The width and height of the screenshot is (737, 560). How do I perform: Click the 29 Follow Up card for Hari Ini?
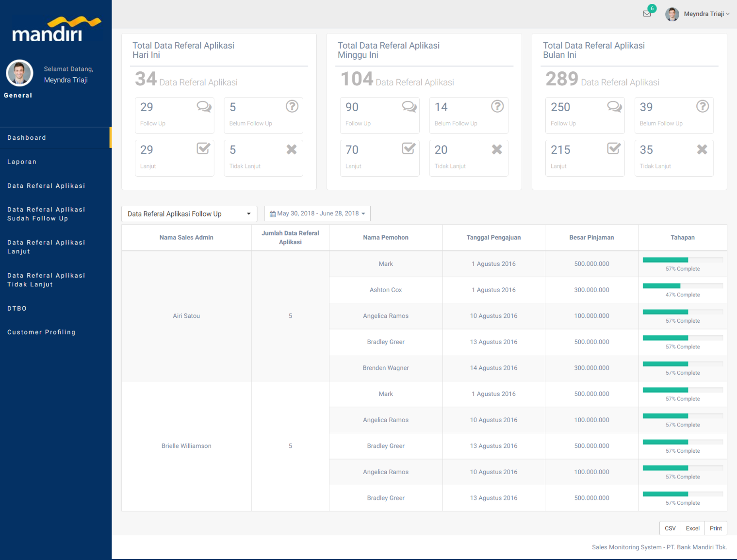(x=175, y=115)
